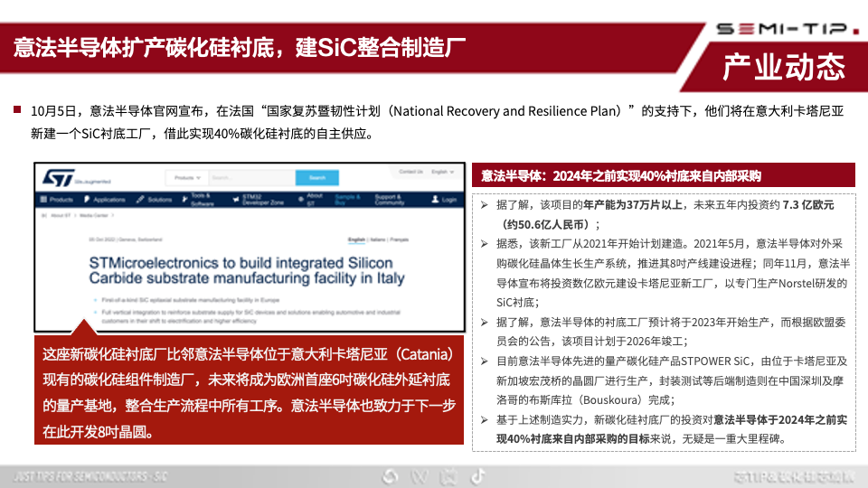
Task: Click footer text JUST TIPS FOR SEMICONDUCTORS
Action: coord(80,476)
